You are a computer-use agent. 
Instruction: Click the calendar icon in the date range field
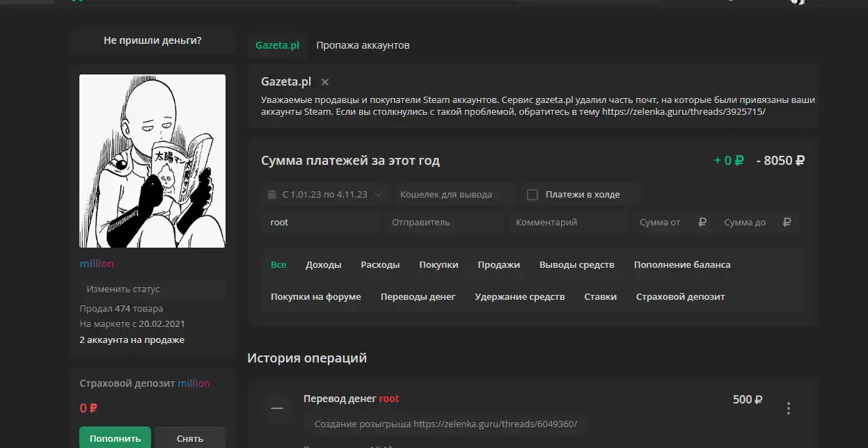pyautogui.click(x=272, y=195)
